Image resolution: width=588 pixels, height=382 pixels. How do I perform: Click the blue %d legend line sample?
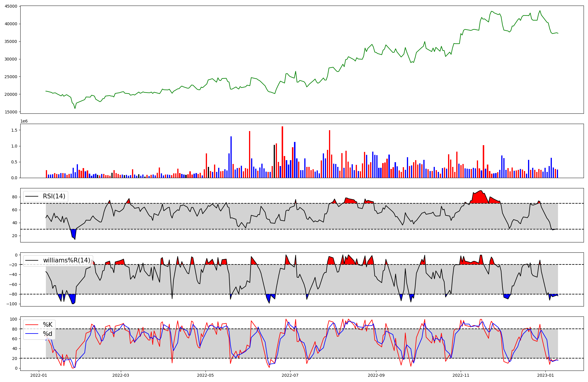click(32, 334)
